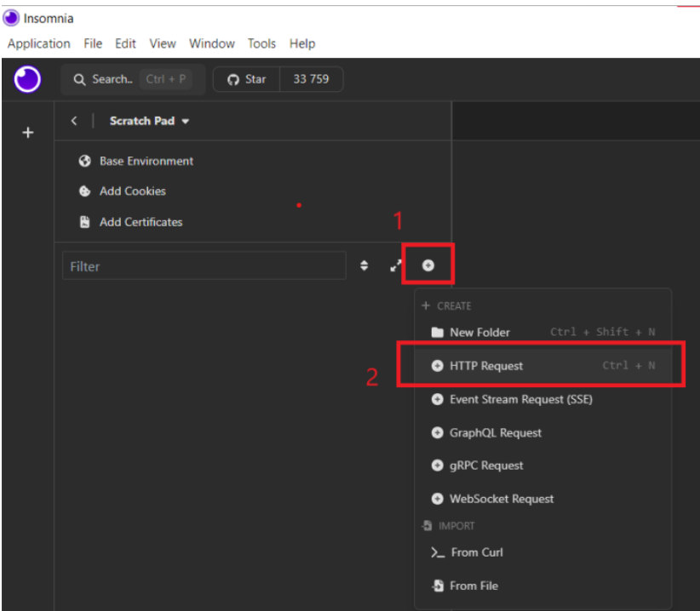
Task: Open the search bar
Action: [133, 79]
